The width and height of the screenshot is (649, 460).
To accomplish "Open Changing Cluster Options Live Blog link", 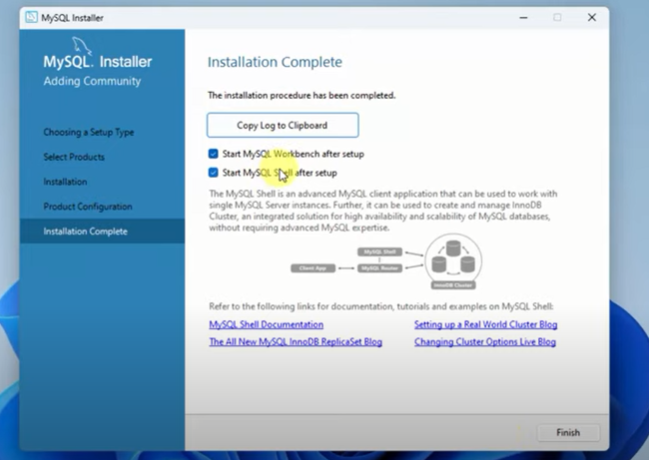I will coord(485,342).
